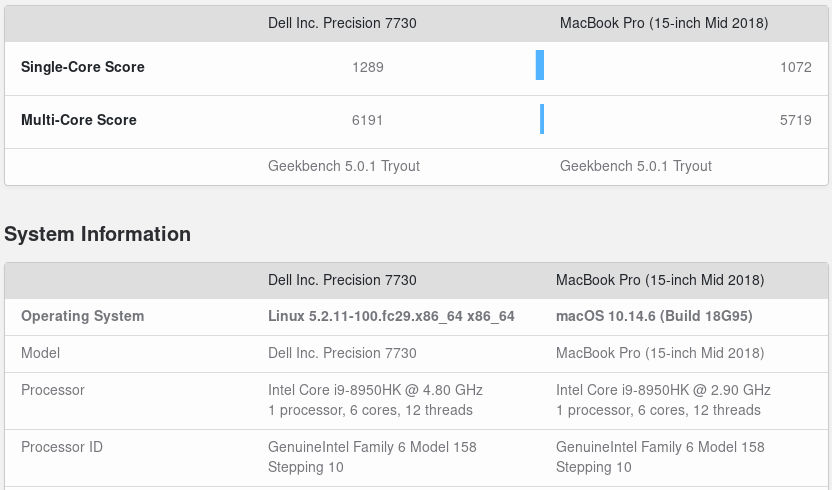The height and width of the screenshot is (490, 832).
Task: Select the Dell single-core score 1289
Action: pyautogui.click(x=367, y=67)
